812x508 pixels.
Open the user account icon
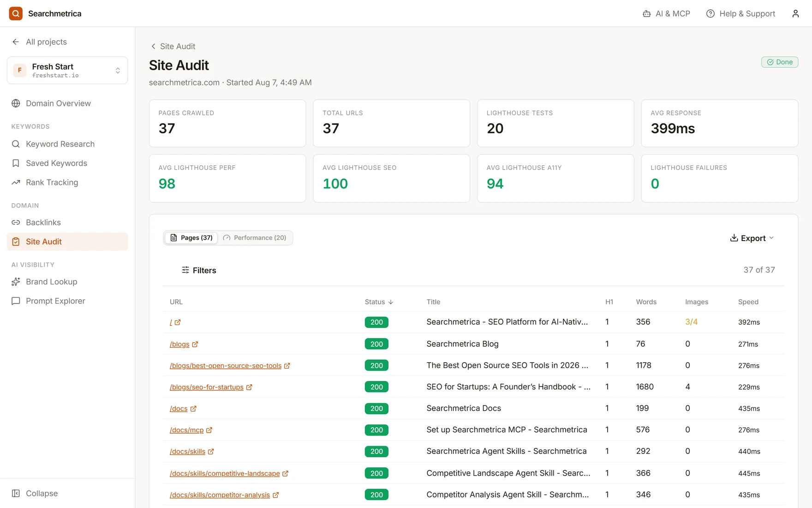[x=795, y=14]
